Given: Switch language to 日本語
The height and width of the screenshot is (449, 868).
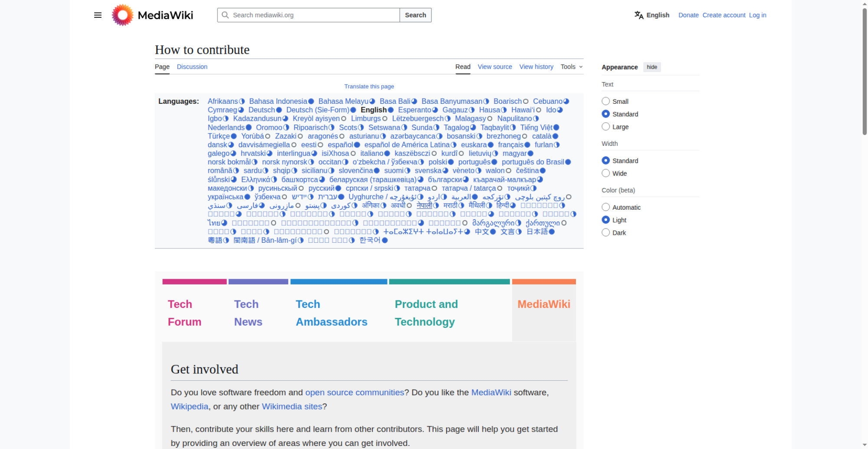Looking at the screenshot, I should pyautogui.click(x=537, y=231).
